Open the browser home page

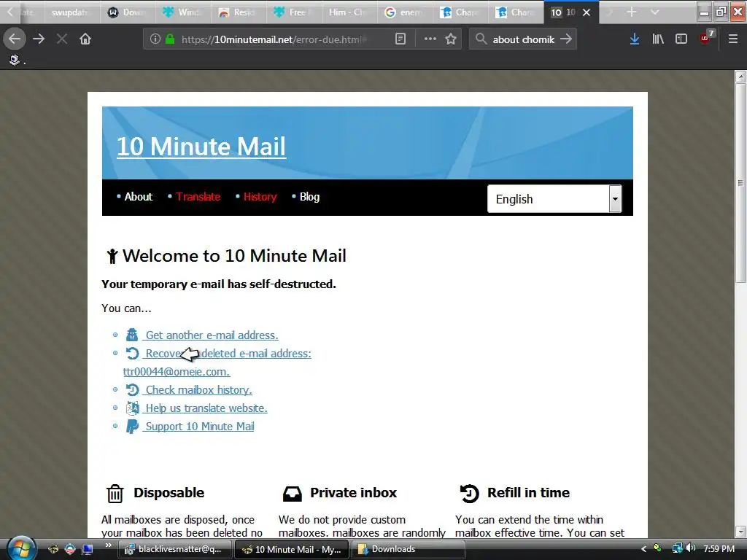(85, 39)
